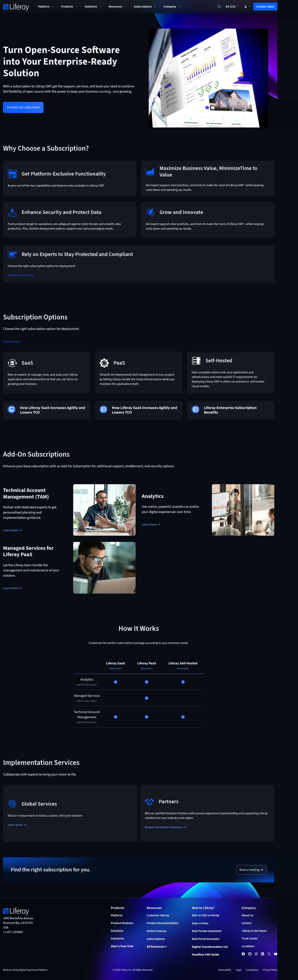This screenshot has height=980, width=298.
Task: Click the Liferay Enterprise Subscription Benefits document icon
Action: click(195, 410)
